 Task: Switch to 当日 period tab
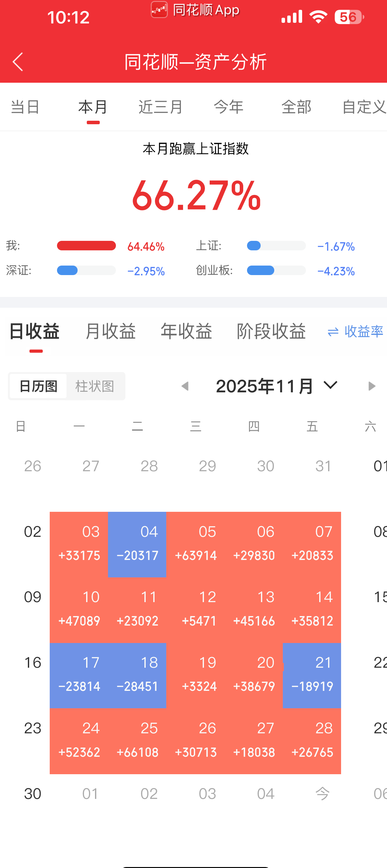pos(25,107)
